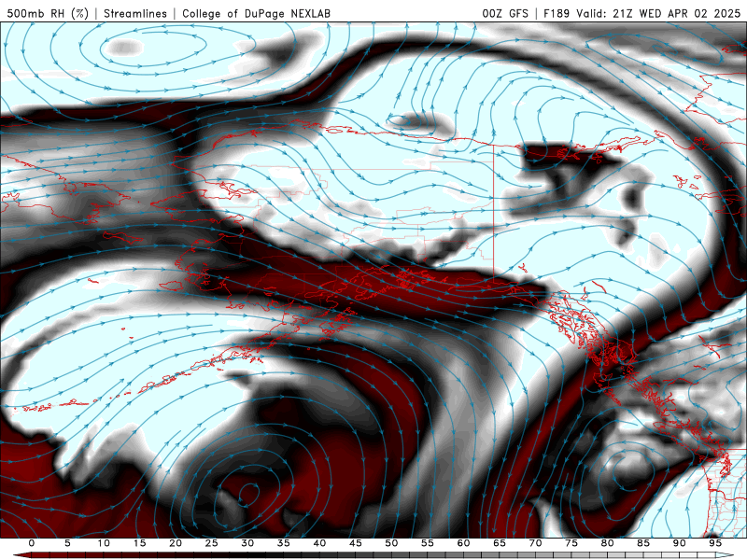Click the colorbar label '30'
Screen dimensions: 747x560
[x=247, y=543]
